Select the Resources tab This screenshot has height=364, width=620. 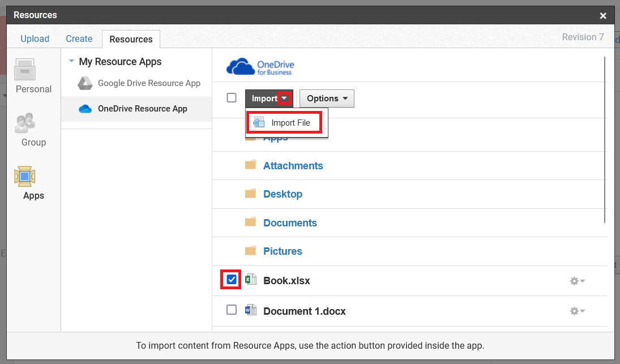131,39
